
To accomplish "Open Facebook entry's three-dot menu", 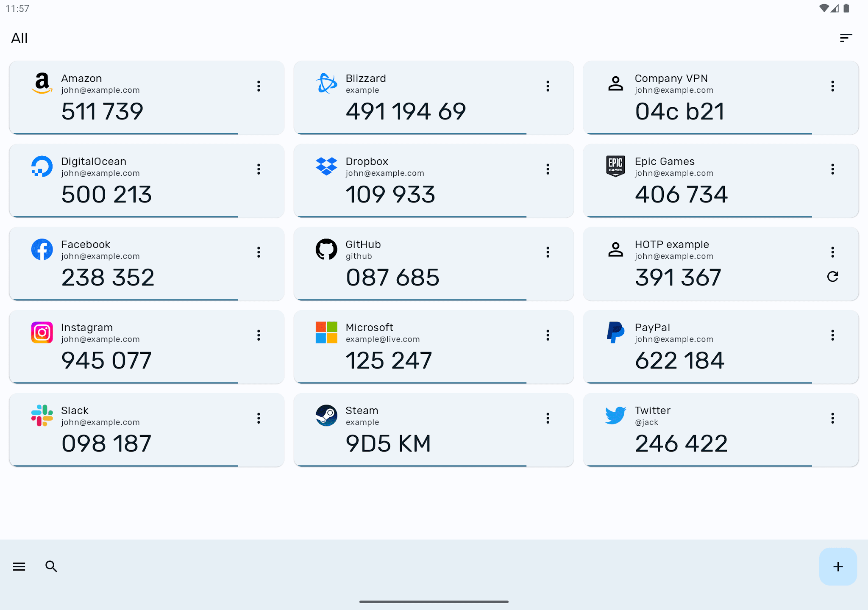I will (x=259, y=252).
